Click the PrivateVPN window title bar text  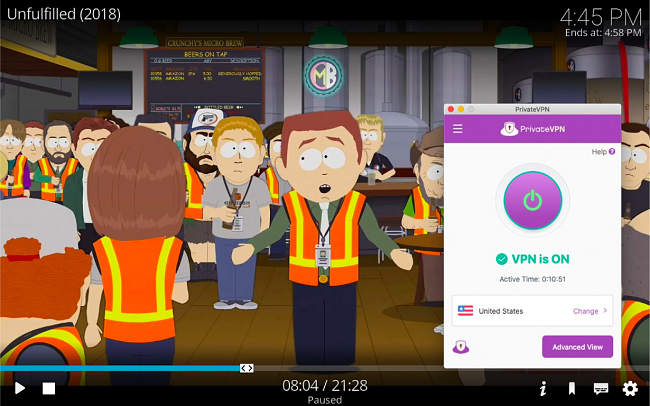click(532, 109)
